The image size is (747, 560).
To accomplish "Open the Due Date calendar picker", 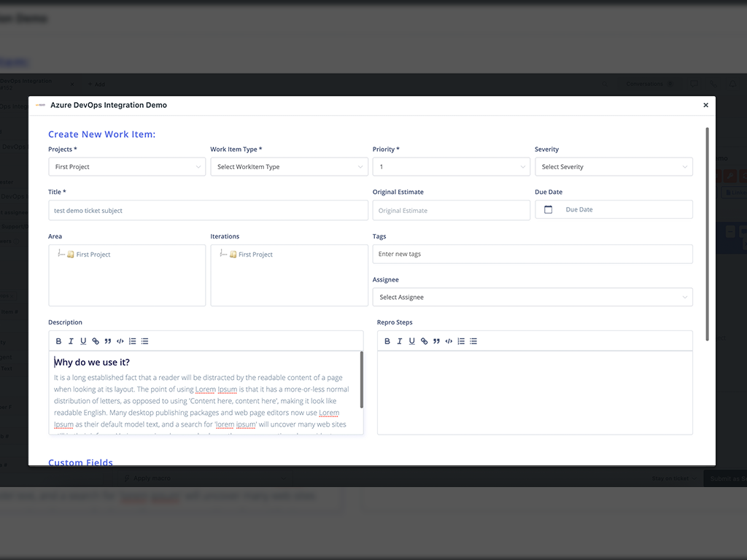I will point(549,209).
